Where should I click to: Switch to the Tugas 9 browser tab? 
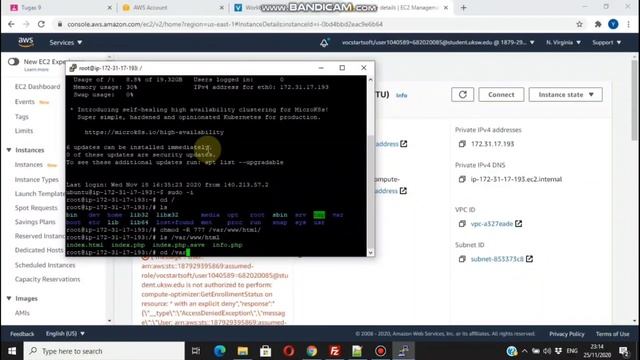click(60, 8)
